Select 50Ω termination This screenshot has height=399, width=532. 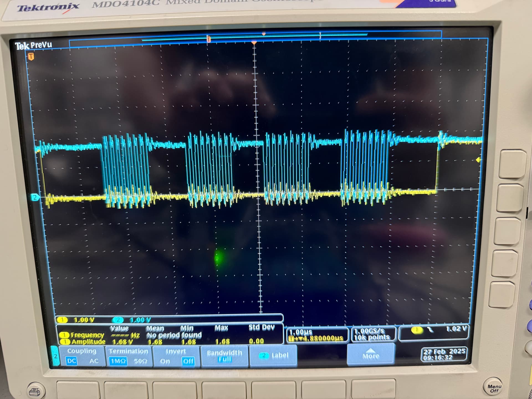click(x=140, y=361)
